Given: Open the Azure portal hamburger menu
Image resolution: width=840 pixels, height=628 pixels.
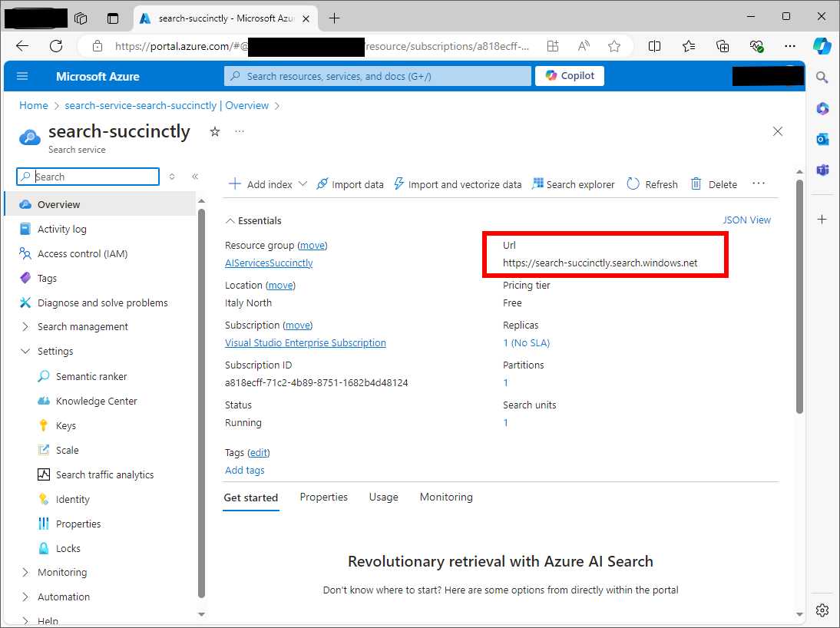Looking at the screenshot, I should pyautogui.click(x=22, y=76).
